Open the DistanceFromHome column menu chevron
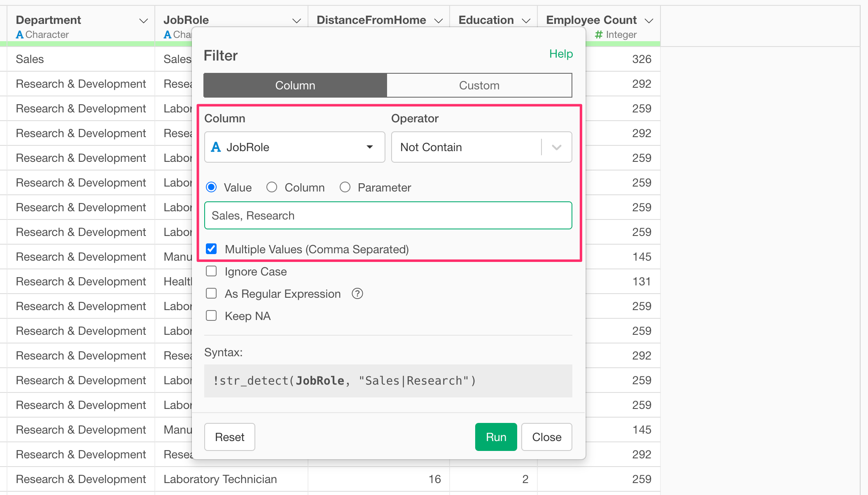868x495 pixels. 439,21
